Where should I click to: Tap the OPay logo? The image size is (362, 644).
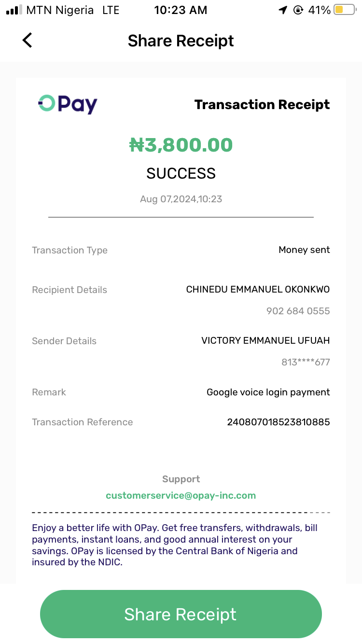(x=68, y=104)
